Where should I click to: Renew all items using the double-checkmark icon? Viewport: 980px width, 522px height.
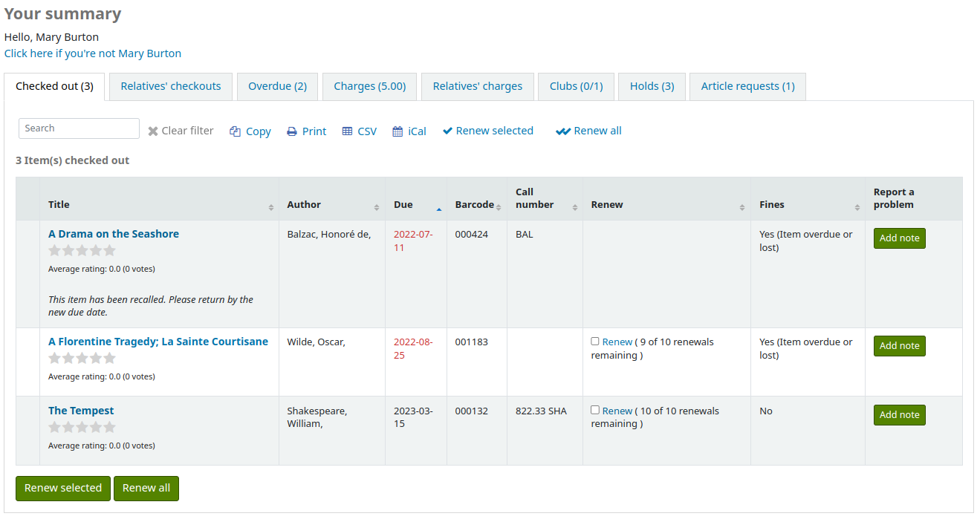(x=588, y=131)
